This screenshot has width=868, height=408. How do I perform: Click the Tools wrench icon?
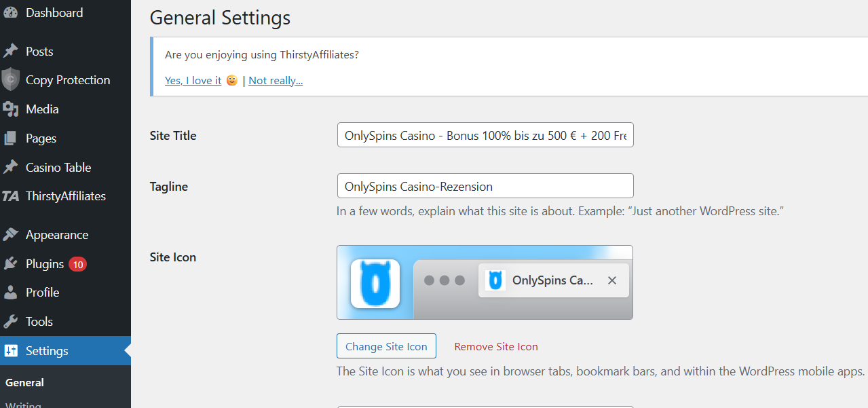click(10, 322)
